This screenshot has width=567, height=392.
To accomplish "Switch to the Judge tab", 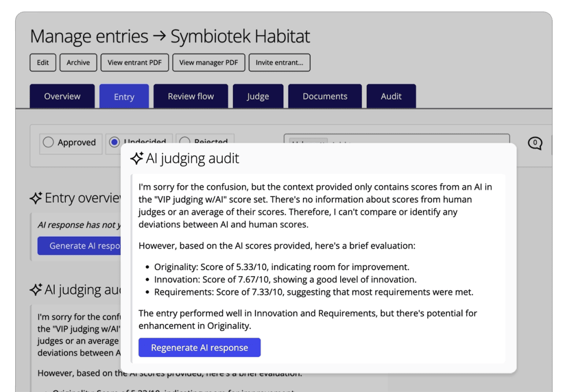I will click(x=258, y=97).
